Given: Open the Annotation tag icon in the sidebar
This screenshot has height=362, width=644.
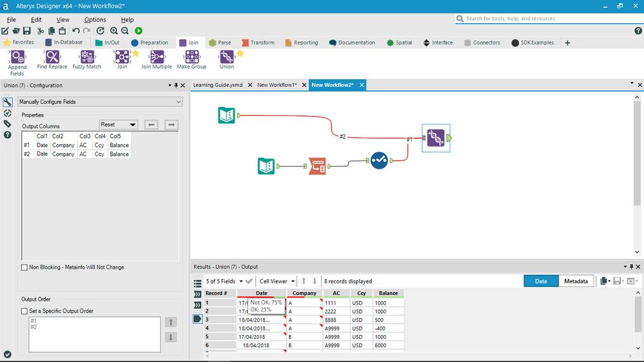Looking at the screenshot, I should 7,124.
